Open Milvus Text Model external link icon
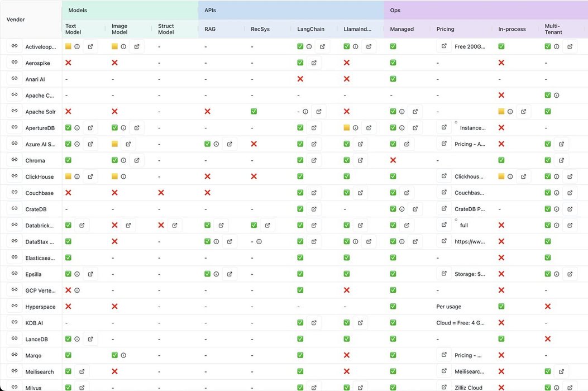Image resolution: width=588 pixels, height=391 pixels. pyautogui.click(x=82, y=387)
